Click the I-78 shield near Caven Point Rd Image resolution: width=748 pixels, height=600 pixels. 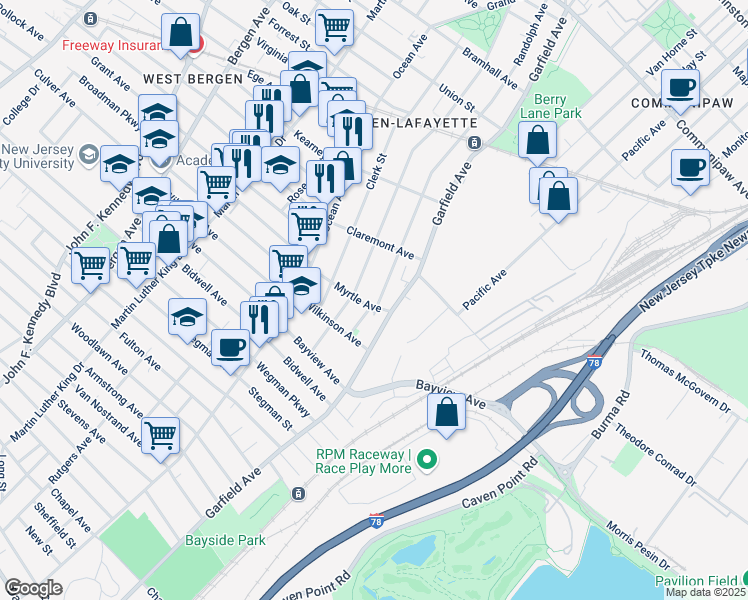[376, 520]
